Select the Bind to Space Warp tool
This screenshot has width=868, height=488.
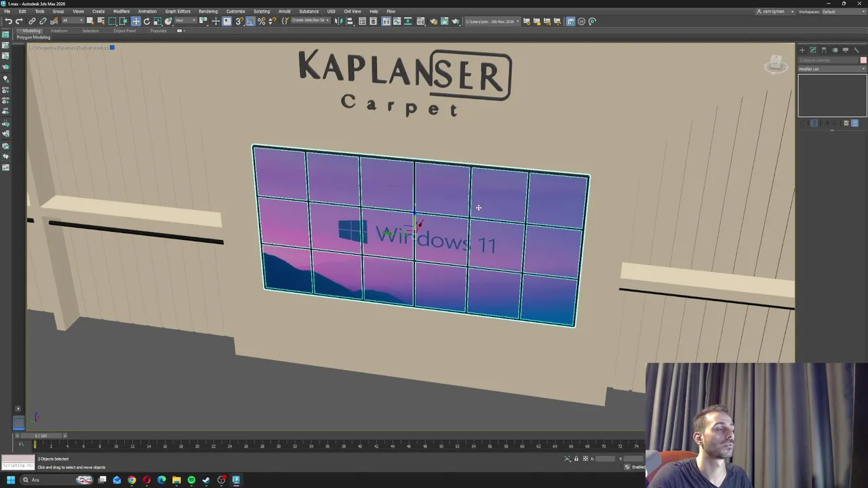click(x=54, y=21)
